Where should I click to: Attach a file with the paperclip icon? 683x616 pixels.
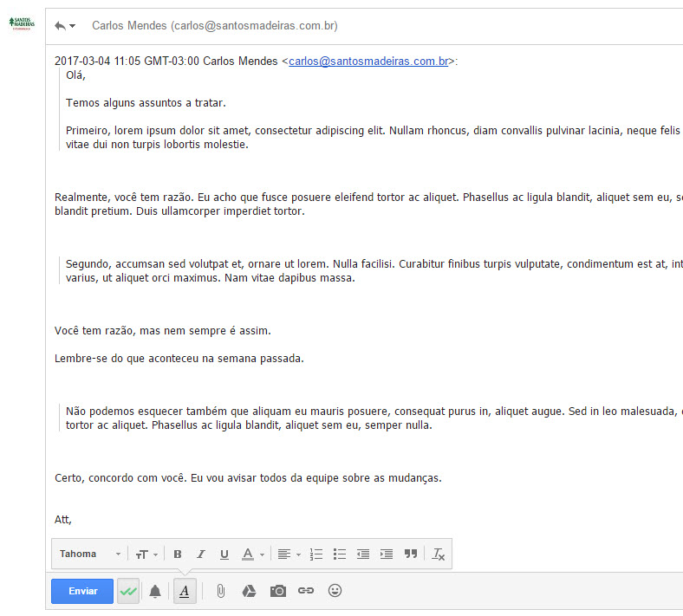click(x=220, y=591)
